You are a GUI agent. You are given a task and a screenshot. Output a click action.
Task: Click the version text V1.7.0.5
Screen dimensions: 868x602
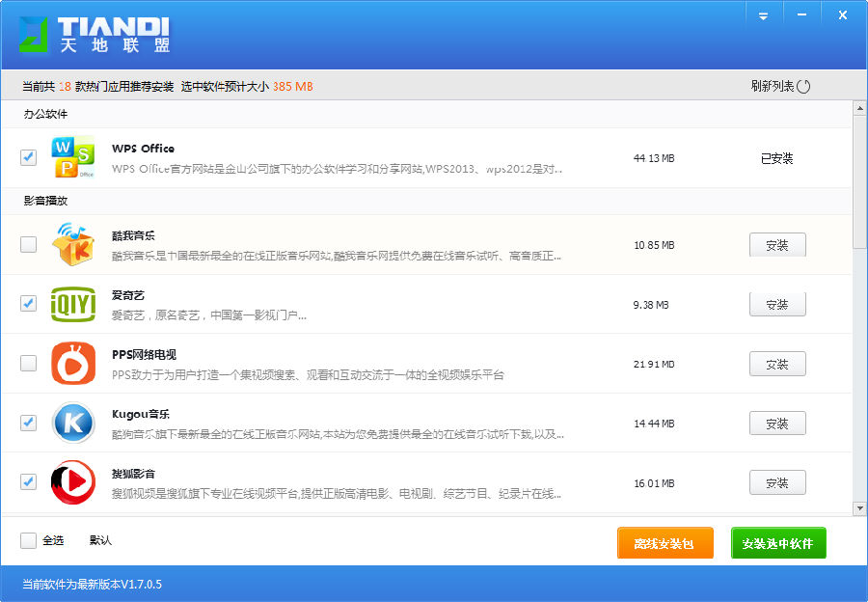(x=141, y=585)
